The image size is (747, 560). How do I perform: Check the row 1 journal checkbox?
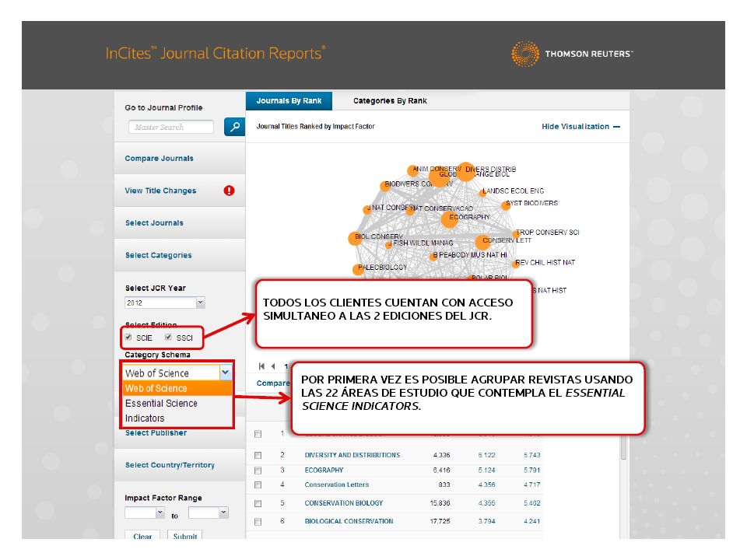[258, 434]
